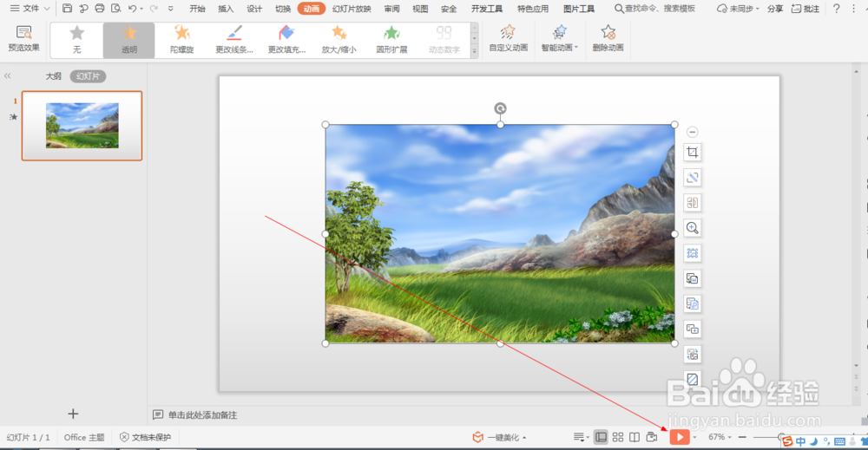Click the Office 主题 theme label
This screenshot has width=868, height=450.
click(x=84, y=437)
